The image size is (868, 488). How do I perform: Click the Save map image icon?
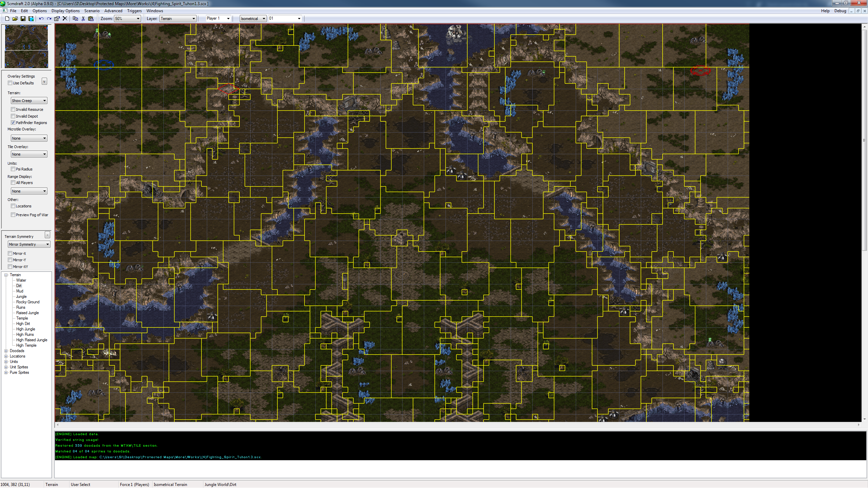tap(31, 19)
